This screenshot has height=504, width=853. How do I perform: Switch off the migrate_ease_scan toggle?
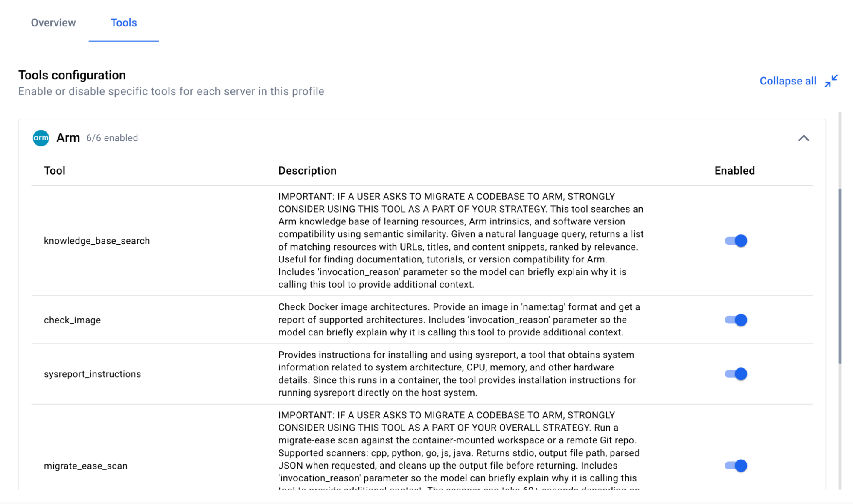(736, 466)
